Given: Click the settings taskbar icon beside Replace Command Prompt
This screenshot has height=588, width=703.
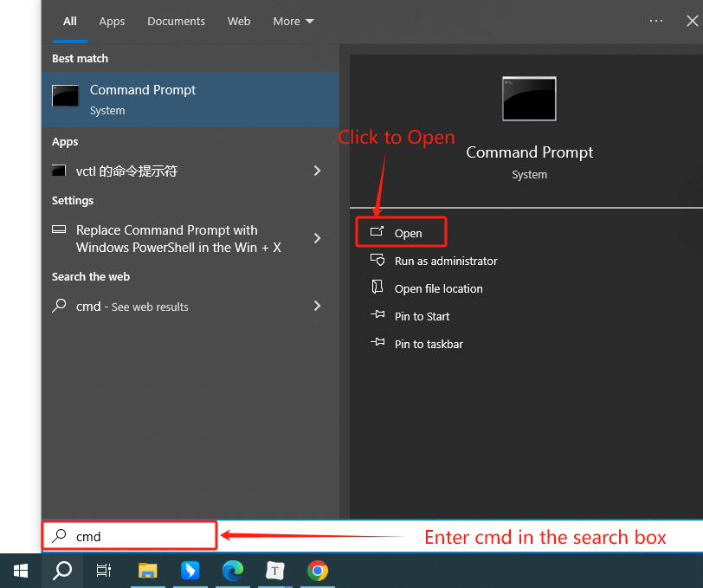Looking at the screenshot, I should tap(59, 229).
